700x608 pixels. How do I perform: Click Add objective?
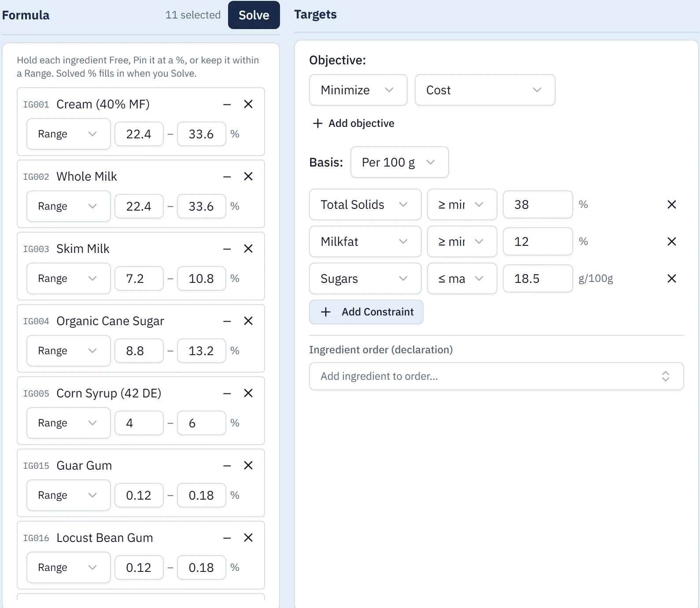point(353,123)
